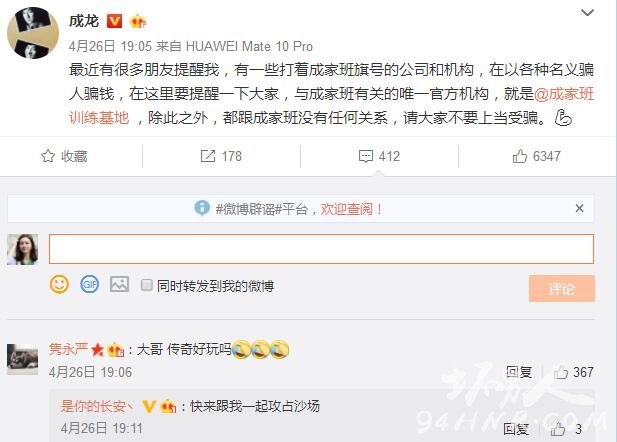This screenshot has height=442, width=617.
Task: Attach an image with the picture icon
Action: pyautogui.click(x=119, y=284)
